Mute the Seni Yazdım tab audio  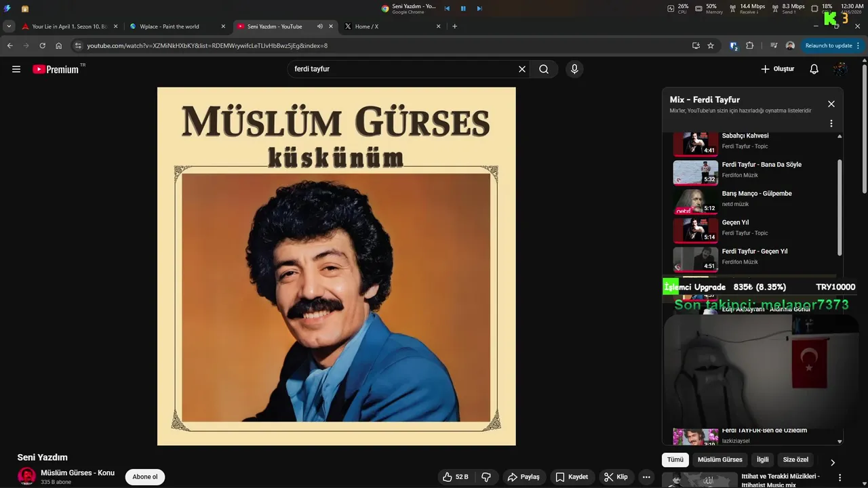click(319, 26)
